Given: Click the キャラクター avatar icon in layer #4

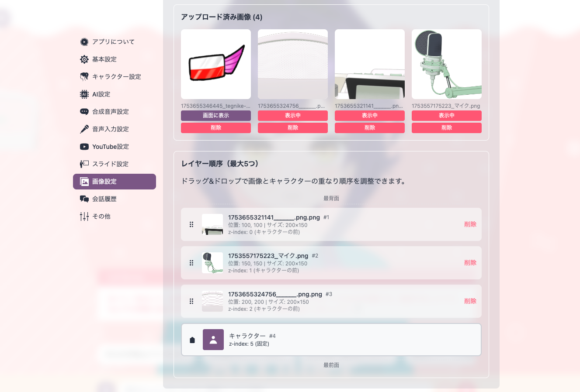Looking at the screenshot, I should (x=213, y=340).
